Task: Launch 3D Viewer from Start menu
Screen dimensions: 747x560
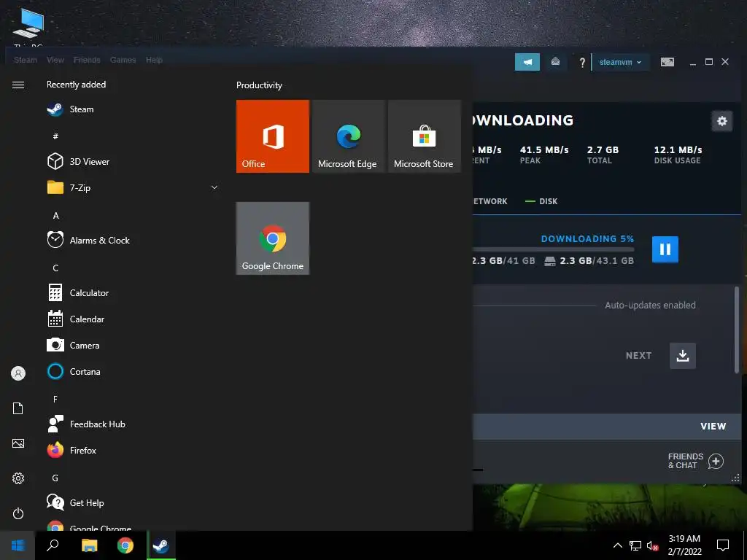Action: [78, 161]
